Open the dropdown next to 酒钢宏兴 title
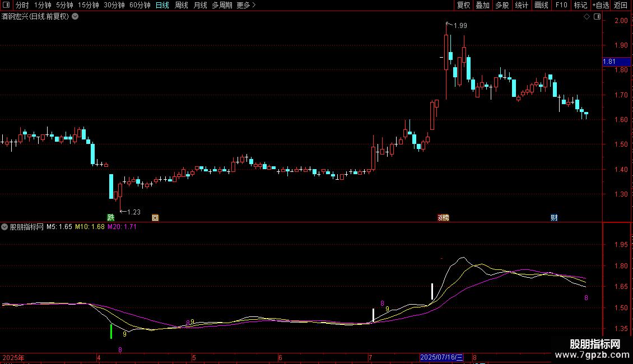The image size is (633, 364). click(75, 17)
